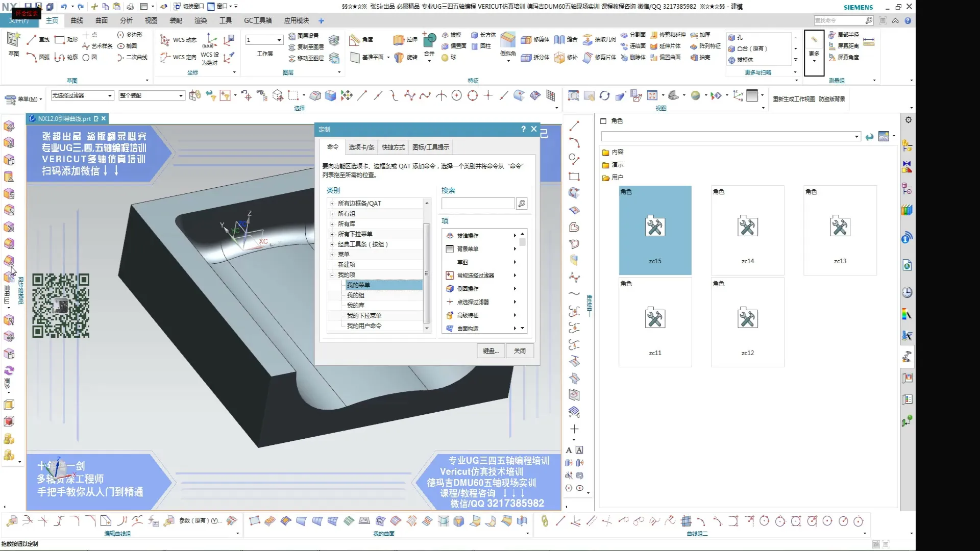The image size is (980, 551).
Task: Click the 合并 (Unite) icon
Action: pos(429,41)
